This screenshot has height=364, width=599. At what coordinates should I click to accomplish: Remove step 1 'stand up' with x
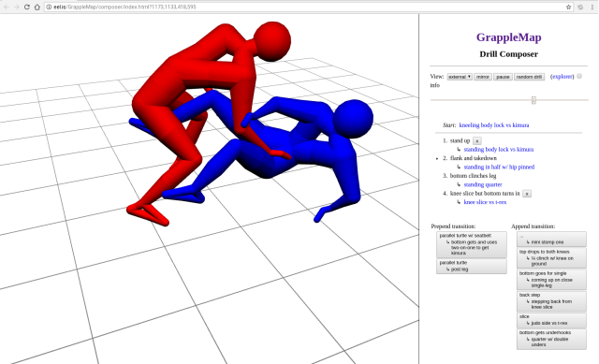[476, 141]
